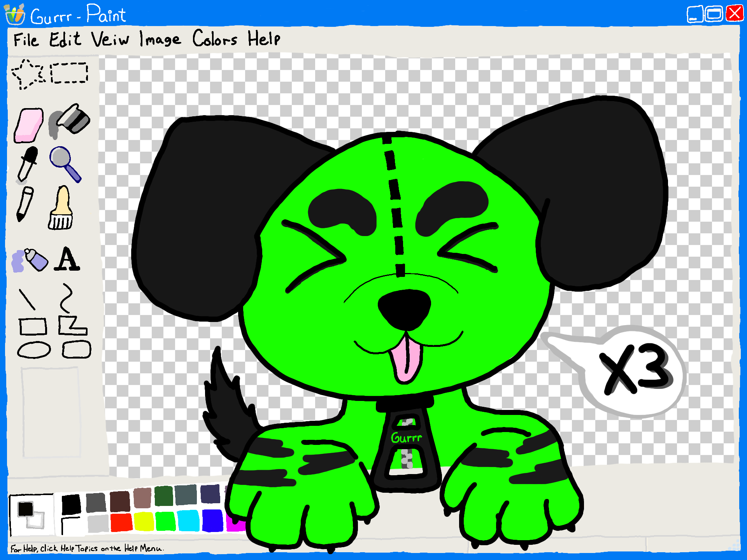Select the Airbrush spray can tool
Image resolution: width=747 pixels, height=560 pixels.
coord(30,260)
